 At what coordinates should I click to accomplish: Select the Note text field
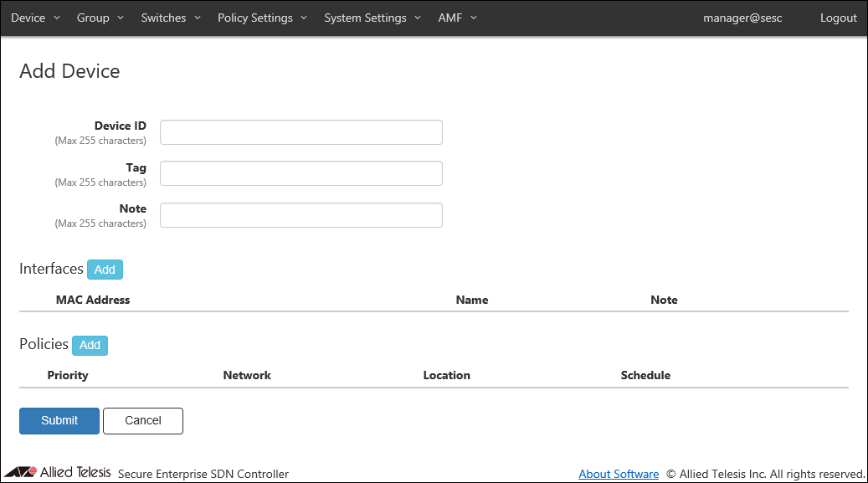point(300,215)
